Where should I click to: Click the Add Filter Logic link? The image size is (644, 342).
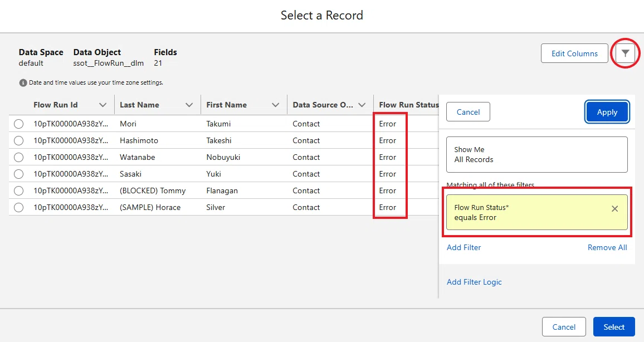point(474,282)
